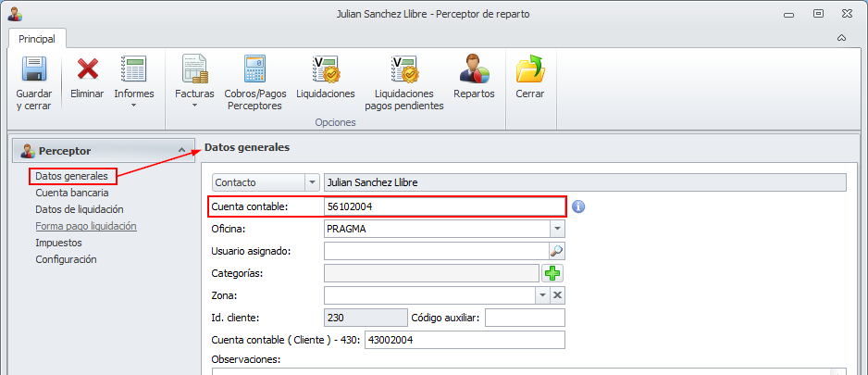
Task: Open Facturas invoices icon
Action: 195,69
